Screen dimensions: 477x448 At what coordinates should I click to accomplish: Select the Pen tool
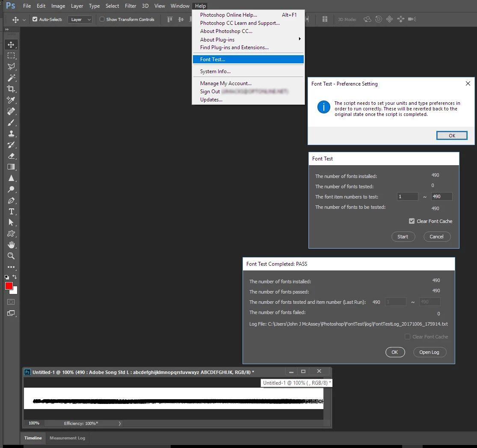click(11, 201)
